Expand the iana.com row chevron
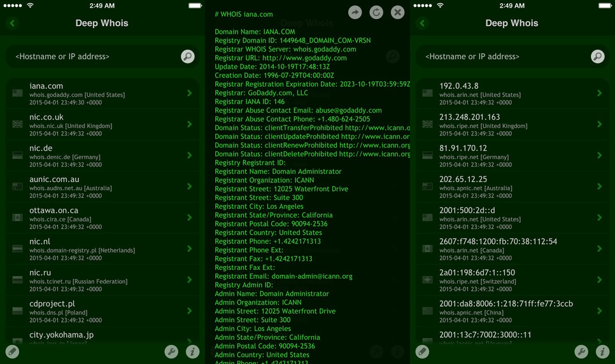 coord(190,93)
